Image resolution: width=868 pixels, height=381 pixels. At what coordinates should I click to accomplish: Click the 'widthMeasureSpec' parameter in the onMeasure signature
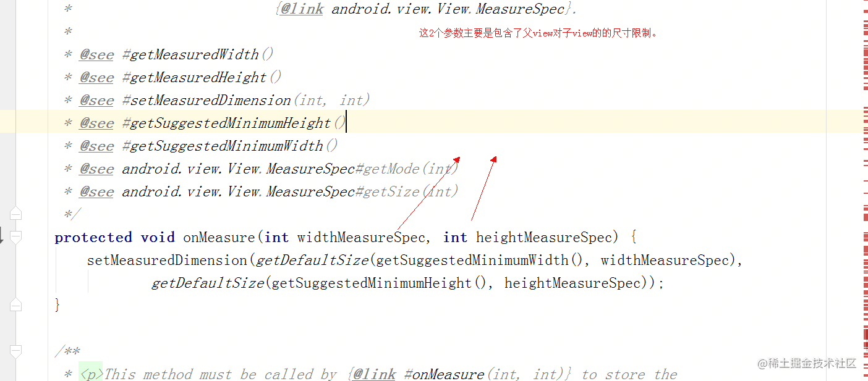click(x=362, y=237)
